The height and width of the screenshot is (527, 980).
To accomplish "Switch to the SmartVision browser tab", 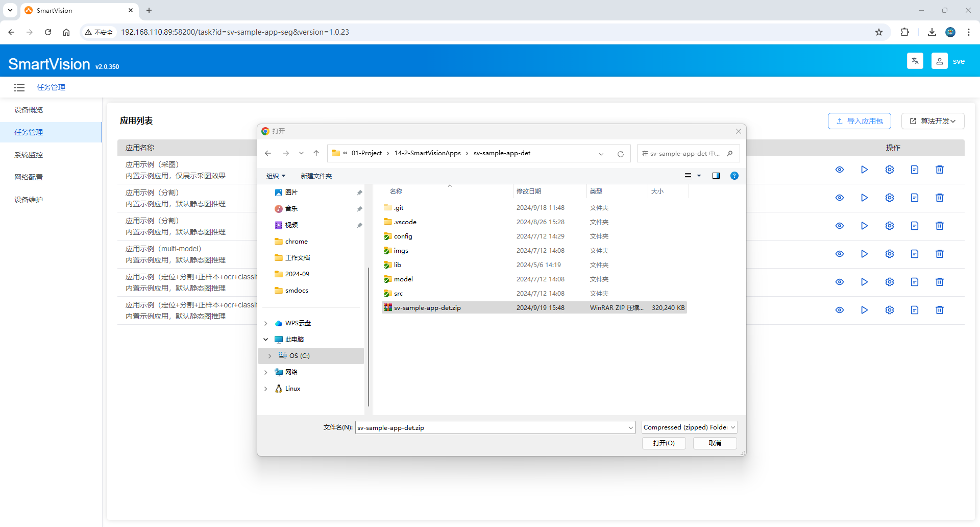I will (79, 10).
